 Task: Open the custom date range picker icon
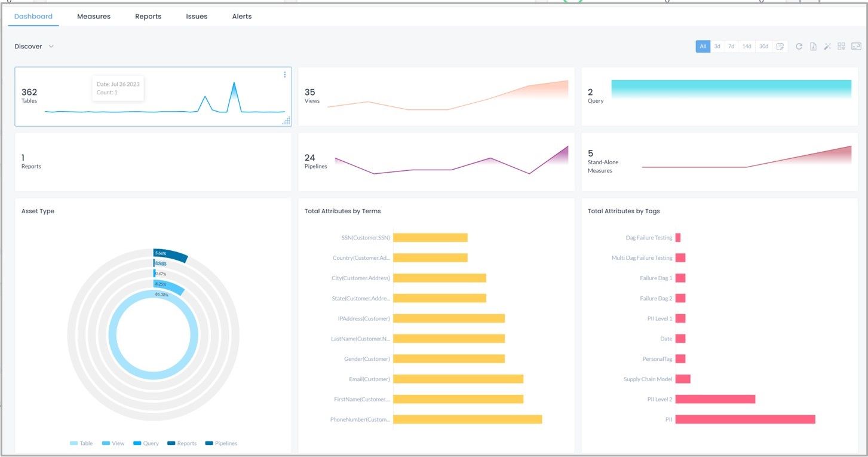pyautogui.click(x=780, y=47)
